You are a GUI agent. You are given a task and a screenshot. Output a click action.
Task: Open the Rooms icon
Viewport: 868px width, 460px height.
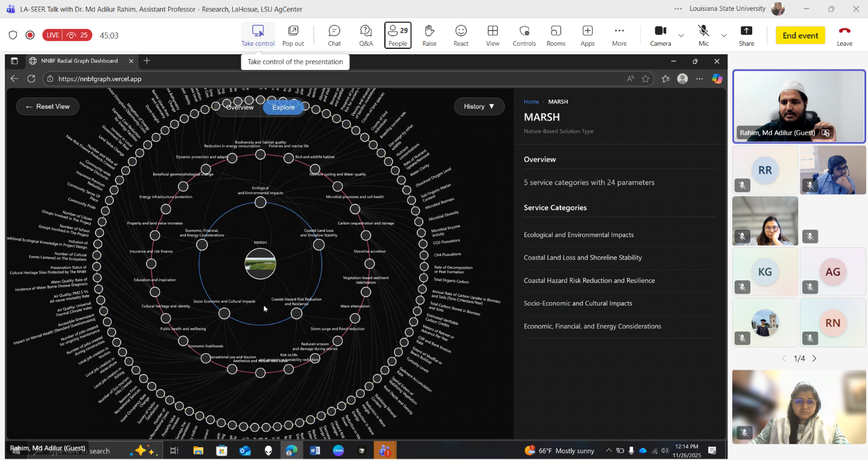click(x=556, y=35)
